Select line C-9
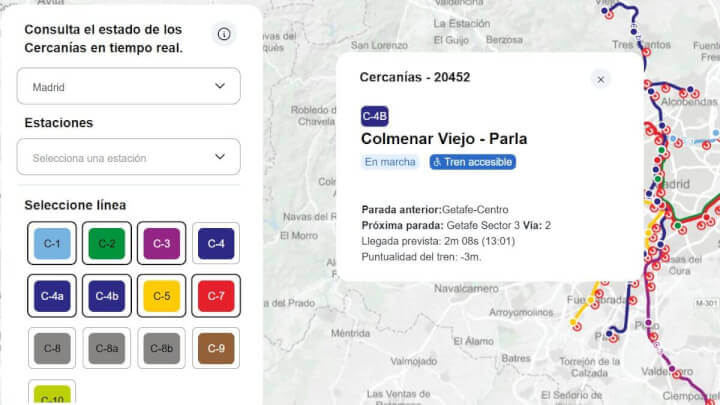Screen dimensions: 720x405 click(x=216, y=348)
